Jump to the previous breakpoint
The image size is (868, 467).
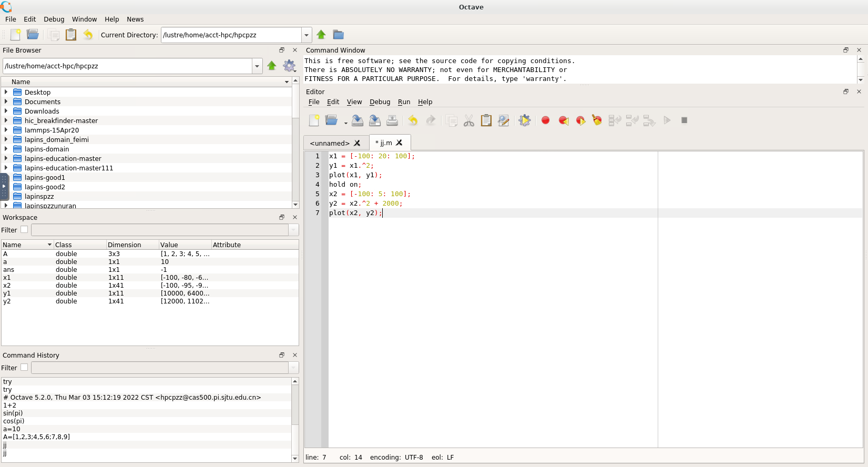[x=564, y=120]
